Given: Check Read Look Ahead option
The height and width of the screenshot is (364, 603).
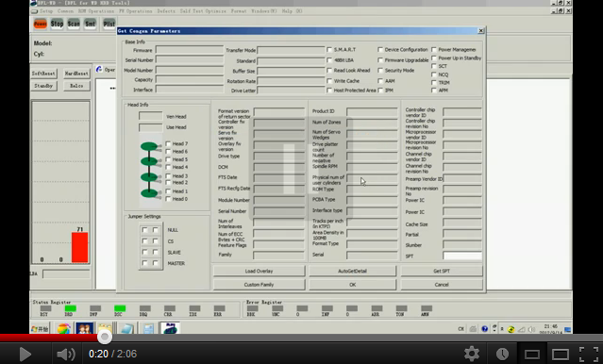Looking at the screenshot, I should click(x=329, y=71).
